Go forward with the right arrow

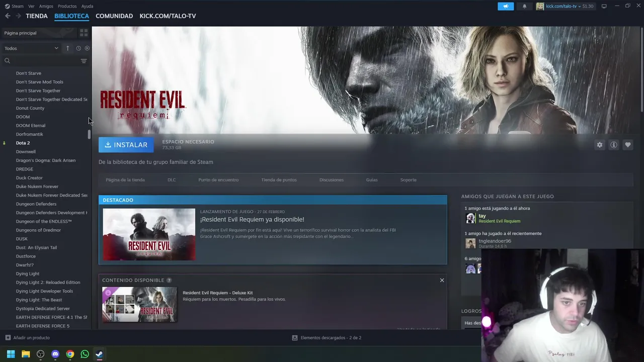tap(19, 16)
